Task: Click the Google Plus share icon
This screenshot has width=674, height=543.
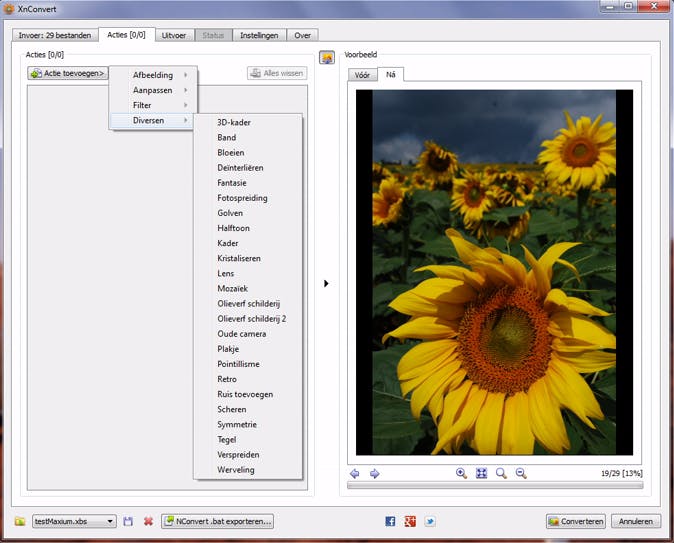Action: 410,521
